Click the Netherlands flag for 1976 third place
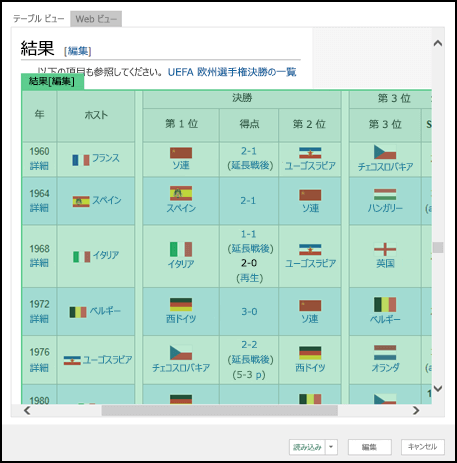Image resolution: width=457 pixels, height=463 pixels. (385, 353)
